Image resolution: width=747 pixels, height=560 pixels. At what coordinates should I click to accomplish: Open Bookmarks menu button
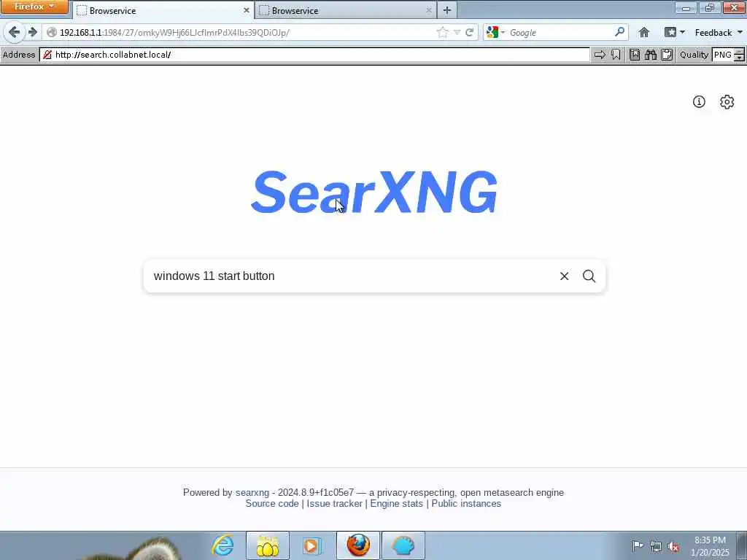pos(675,32)
